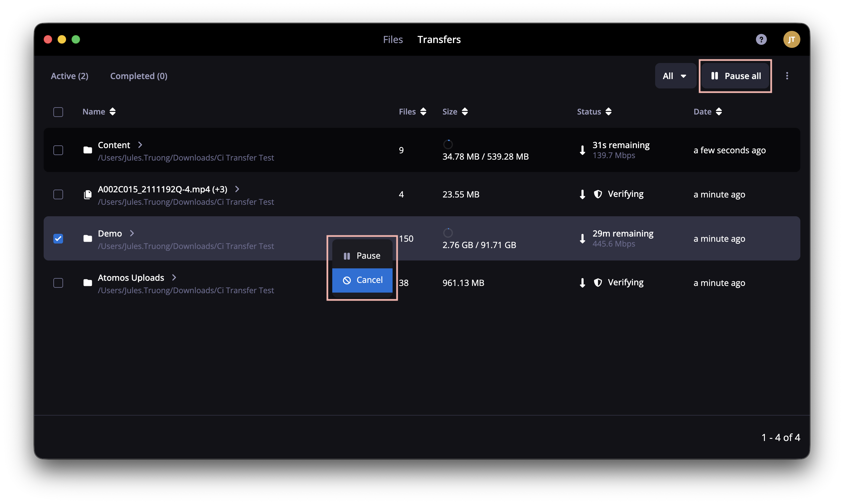Click the folder icon for Demo
The height and width of the screenshot is (504, 844).
coord(87,238)
